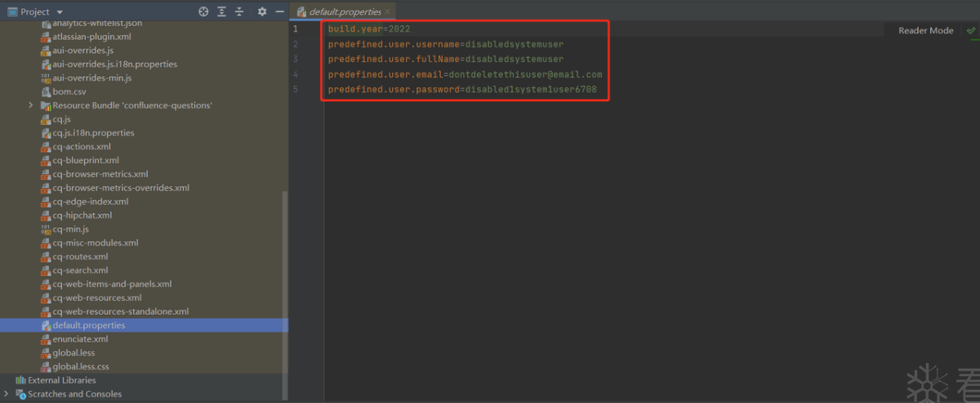Select cq-web-resources-standalone.xml file
980x403 pixels.
(x=121, y=311)
